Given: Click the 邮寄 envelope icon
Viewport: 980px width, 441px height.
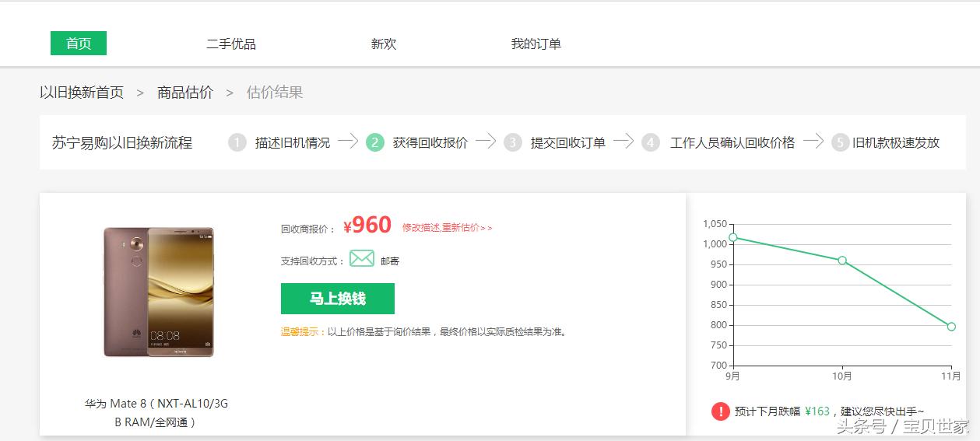Looking at the screenshot, I should coord(362,258).
